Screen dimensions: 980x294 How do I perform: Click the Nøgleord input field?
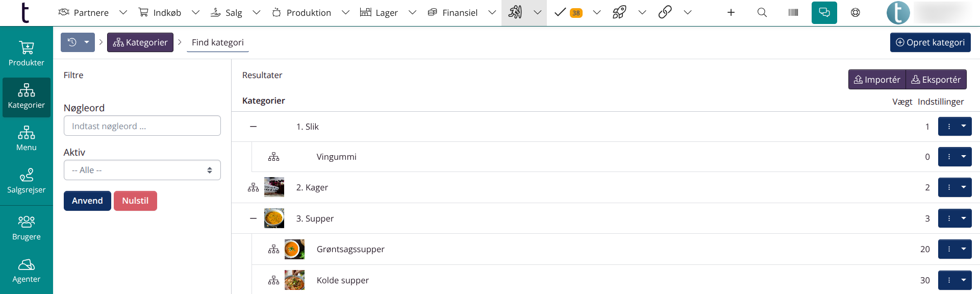pos(142,126)
